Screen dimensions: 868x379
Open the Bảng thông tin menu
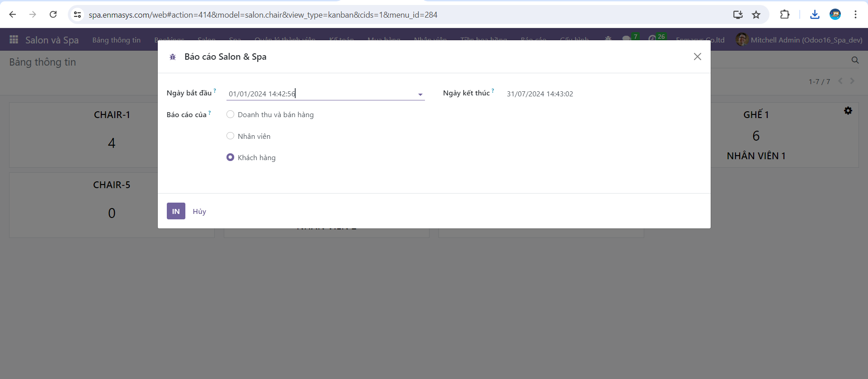coord(116,40)
